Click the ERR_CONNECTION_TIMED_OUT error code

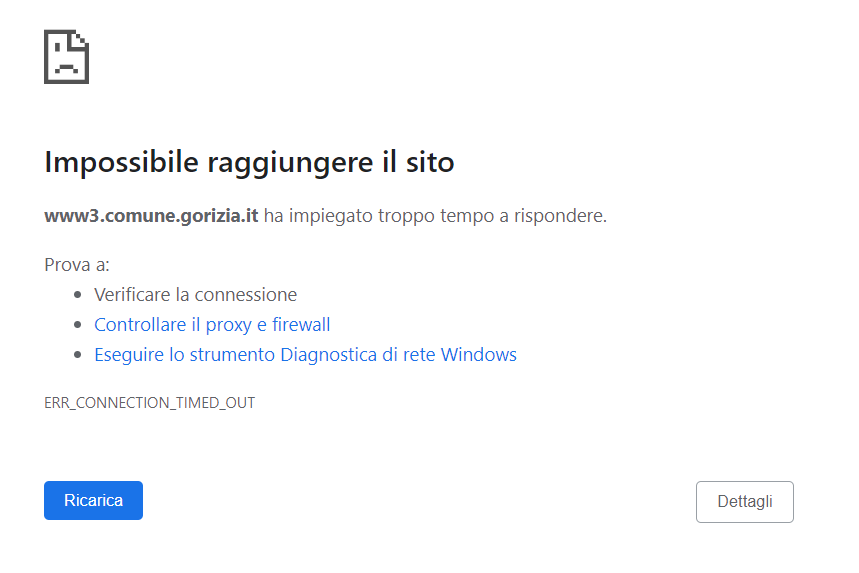[149, 403]
